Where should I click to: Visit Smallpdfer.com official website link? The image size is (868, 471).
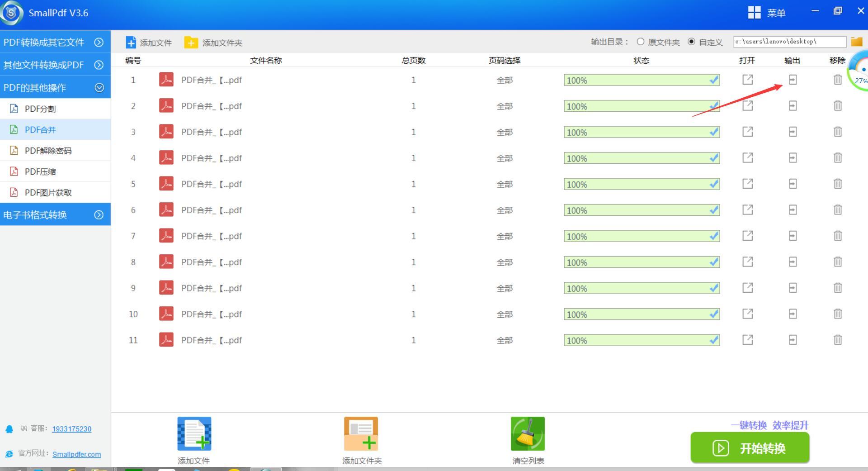click(x=77, y=454)
